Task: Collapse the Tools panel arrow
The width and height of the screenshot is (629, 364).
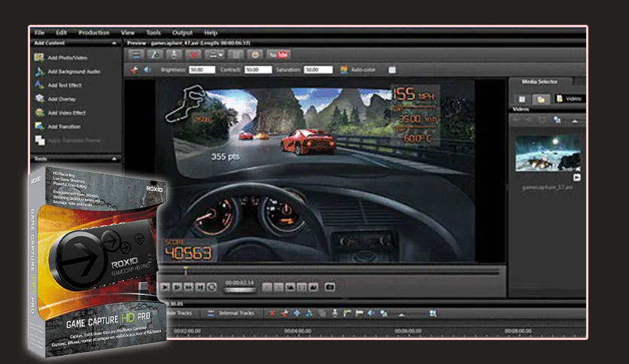Action: (x=114, y=159)
